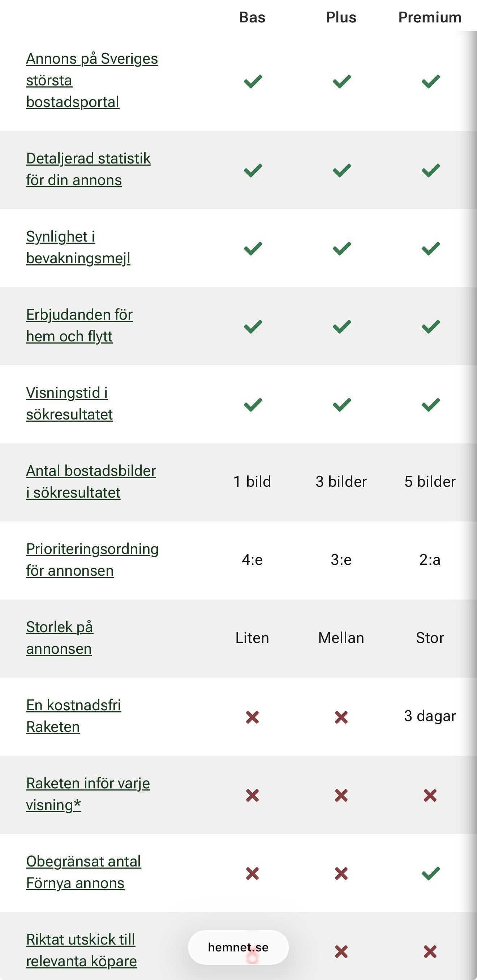Click Plus red cross for Riktat utskick row
The image size is (477, 980).
[341, 952]
